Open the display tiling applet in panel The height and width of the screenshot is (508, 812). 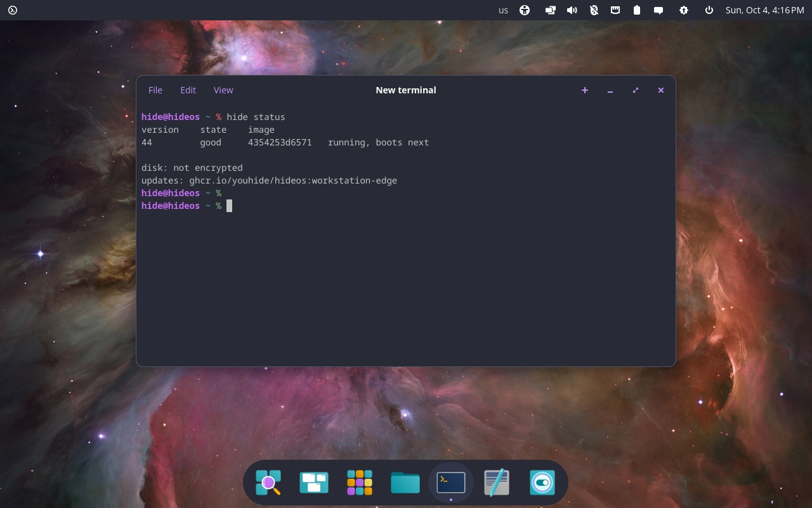click(550, 10)
